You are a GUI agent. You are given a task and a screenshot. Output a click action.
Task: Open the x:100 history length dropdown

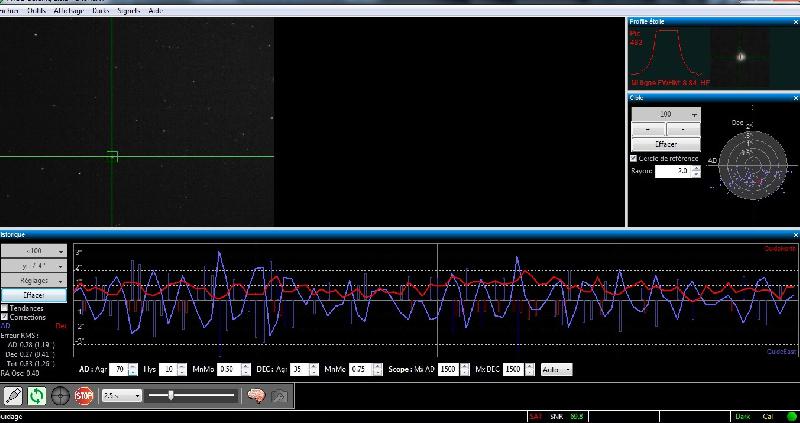click(34, 251)
